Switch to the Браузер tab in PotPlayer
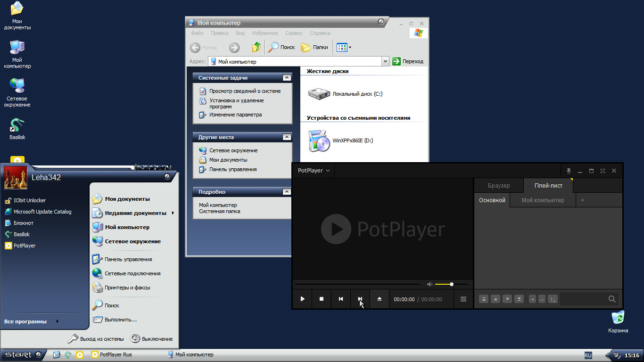The width and height of the screenshot is (644, 362). pyautogui.click(x=499, y=186)
